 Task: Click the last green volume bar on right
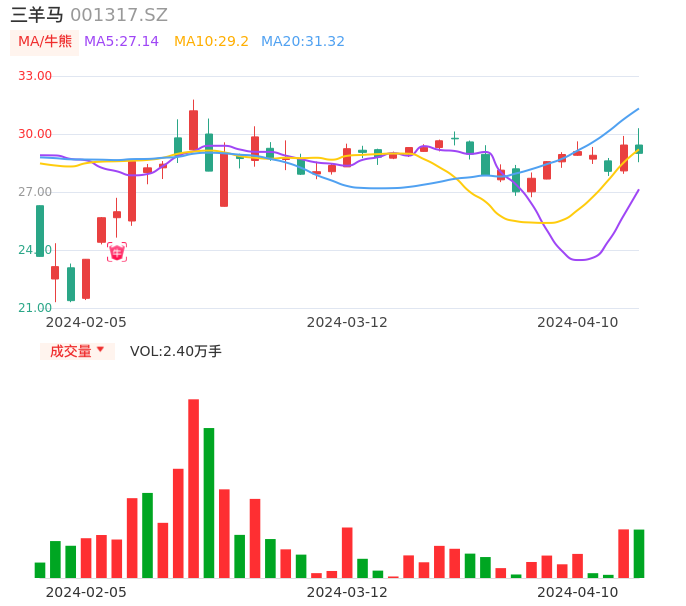point(639,553)
